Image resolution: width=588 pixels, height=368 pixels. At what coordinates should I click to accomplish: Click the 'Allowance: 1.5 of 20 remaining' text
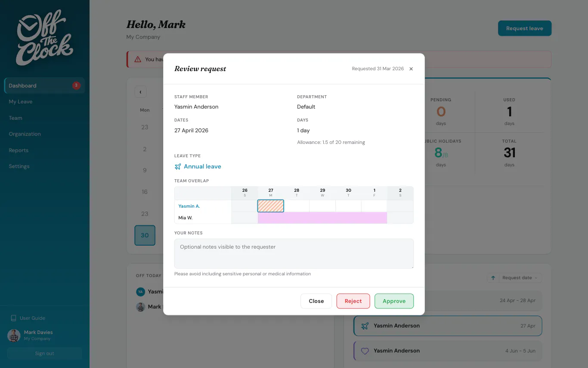(331, 142)
